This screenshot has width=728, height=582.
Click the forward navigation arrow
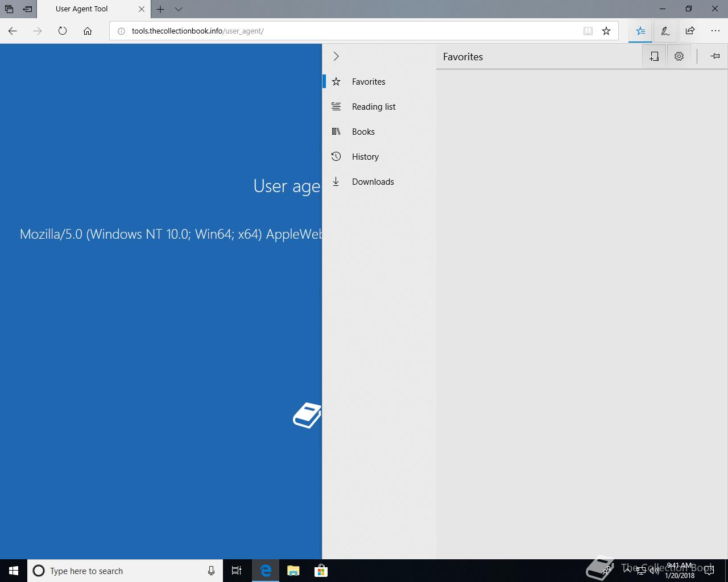(x=38, y=31)
